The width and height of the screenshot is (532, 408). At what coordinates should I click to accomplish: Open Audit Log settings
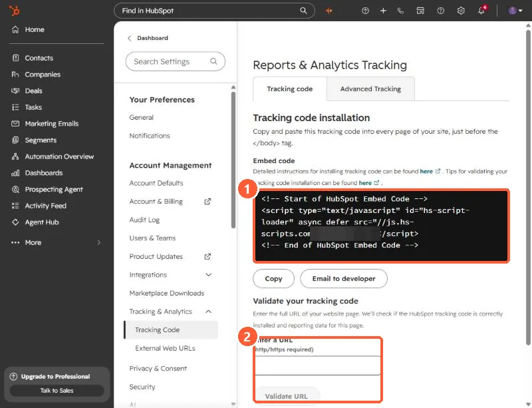pos(144,220)
